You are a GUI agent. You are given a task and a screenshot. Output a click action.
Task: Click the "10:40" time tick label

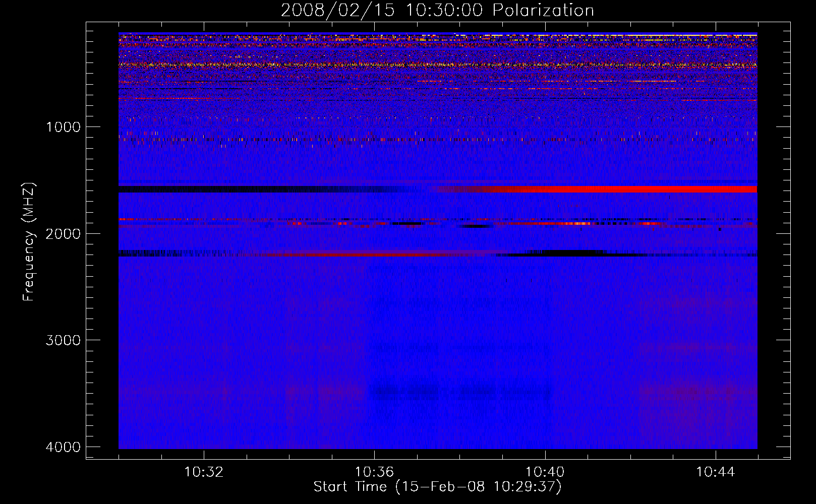(x=545, y=472)
